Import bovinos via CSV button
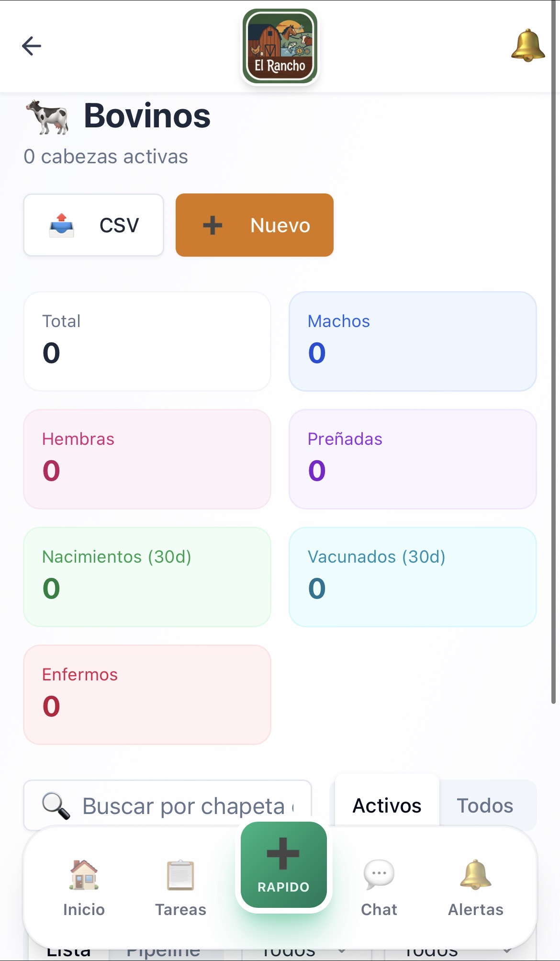 point(94,225)
